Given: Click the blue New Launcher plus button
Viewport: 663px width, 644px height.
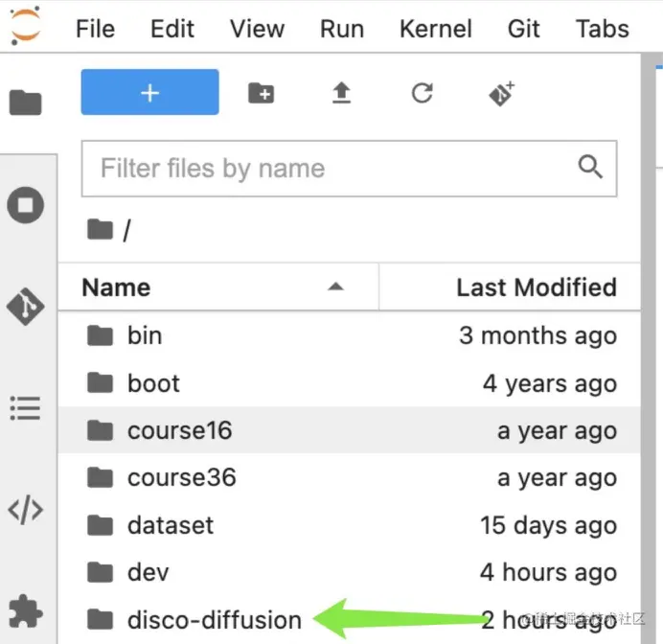Looking at the screenshot, I should (150, 92).
